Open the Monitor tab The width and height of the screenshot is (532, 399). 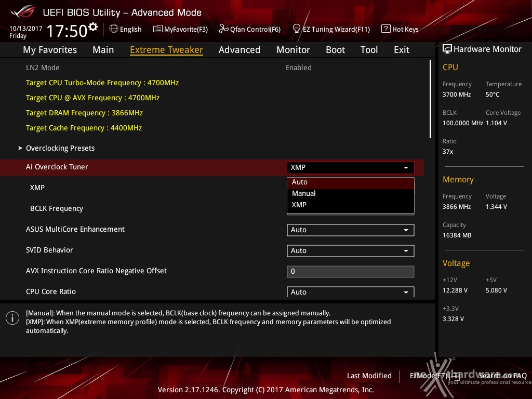[293, 50]
